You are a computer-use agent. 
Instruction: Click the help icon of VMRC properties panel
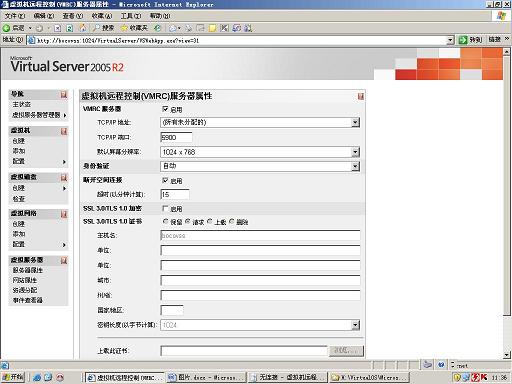pyautogui.click(x=361, y=96)
